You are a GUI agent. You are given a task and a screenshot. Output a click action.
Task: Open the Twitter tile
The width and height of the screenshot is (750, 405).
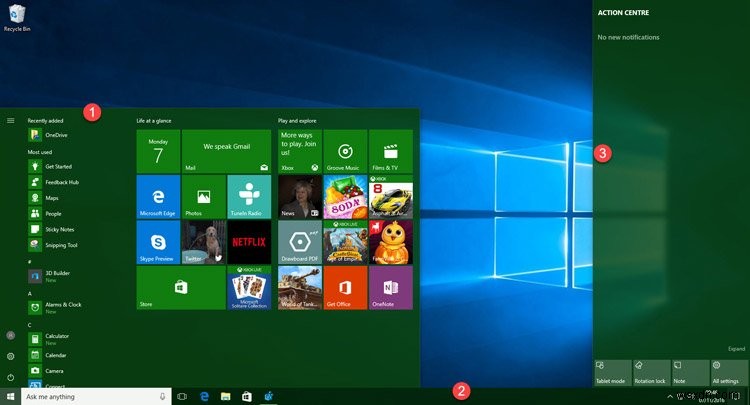point(204,242)
